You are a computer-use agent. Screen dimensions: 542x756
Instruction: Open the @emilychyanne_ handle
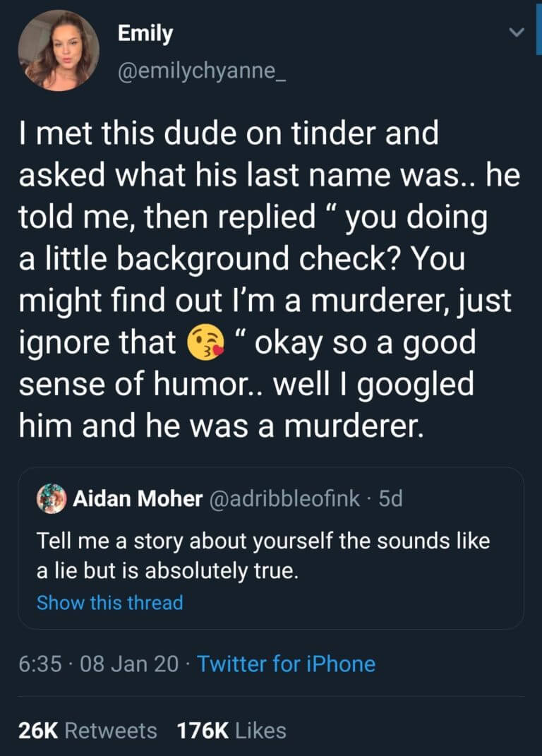click(202, 71)
